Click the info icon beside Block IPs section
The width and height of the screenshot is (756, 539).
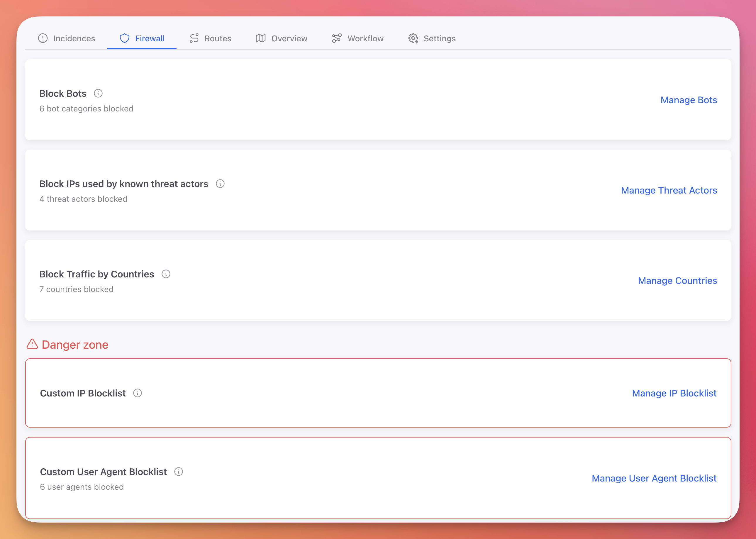click(220, 184)
